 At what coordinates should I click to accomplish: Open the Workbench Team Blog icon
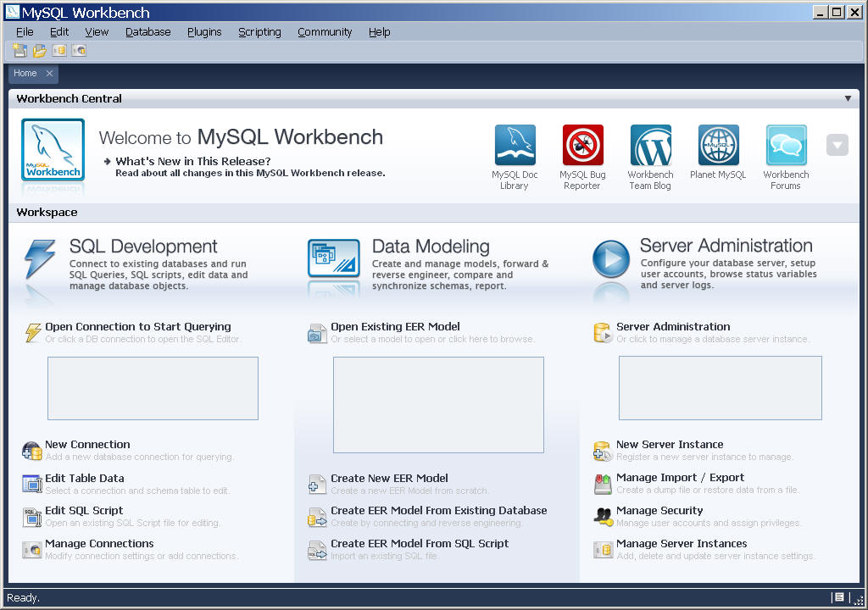(x=650, y=145)
